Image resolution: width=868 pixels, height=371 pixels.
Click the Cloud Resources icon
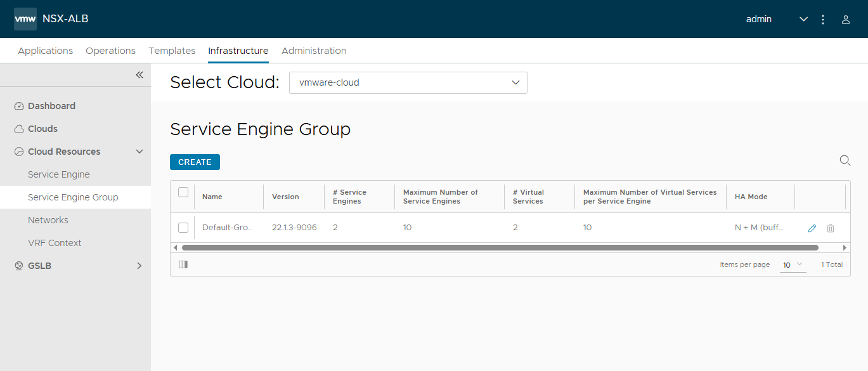(x=19, y=152)
